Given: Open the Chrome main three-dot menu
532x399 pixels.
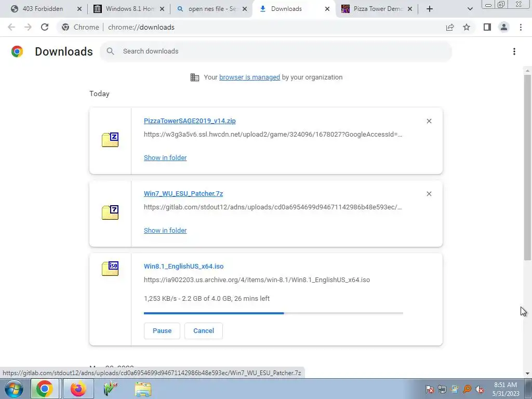Looking at the screenshot, I should 521,27.
